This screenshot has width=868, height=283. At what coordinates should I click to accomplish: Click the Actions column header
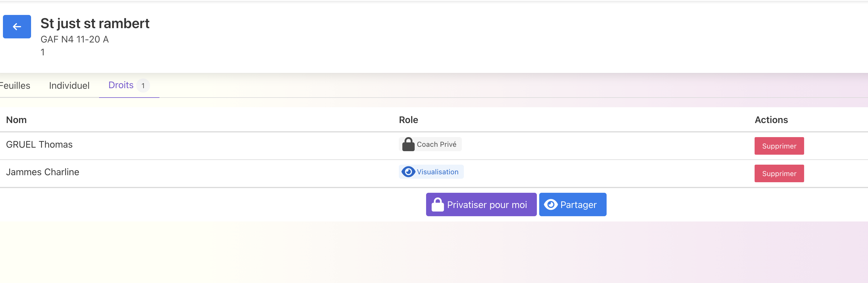(771, 120)
